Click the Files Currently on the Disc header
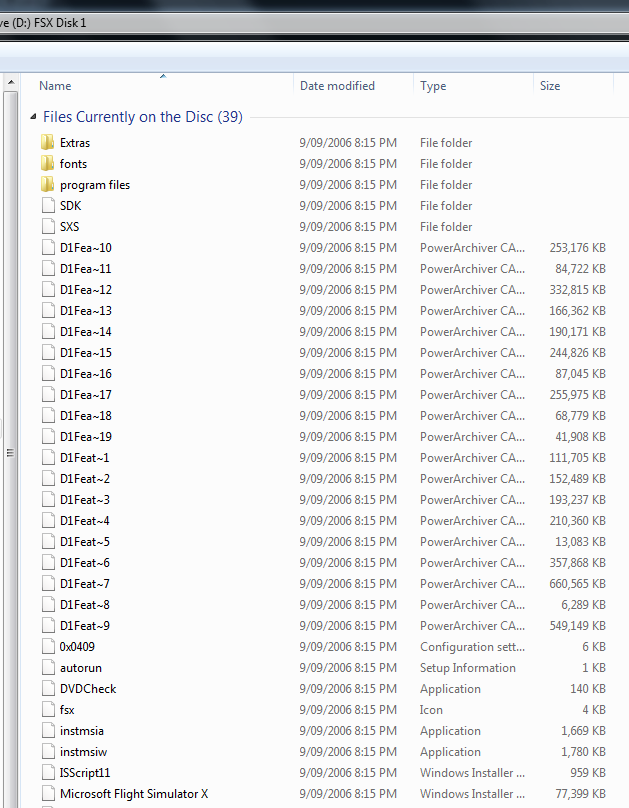The height and width of the screenshot is (808, 629). click(143, 117)
